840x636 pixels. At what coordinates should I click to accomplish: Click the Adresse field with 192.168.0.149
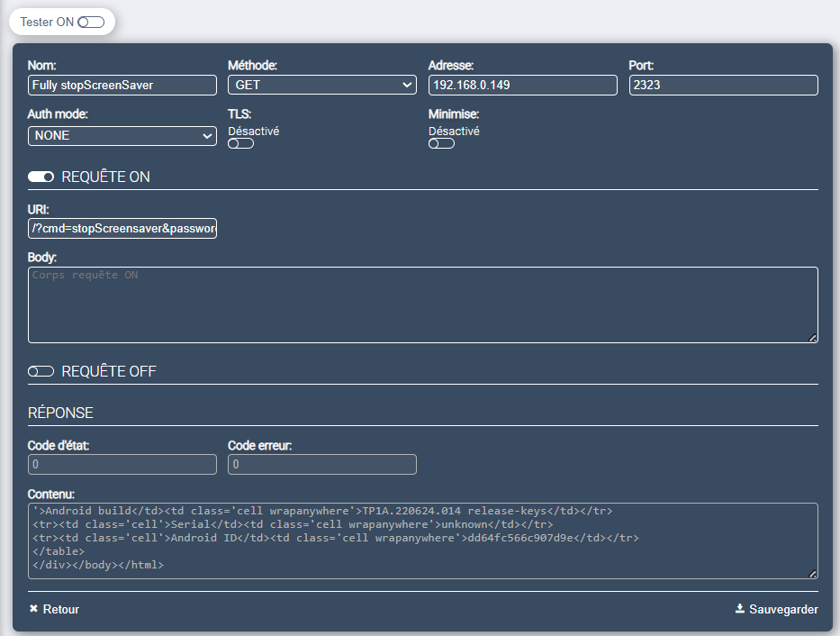click(522, 86)
